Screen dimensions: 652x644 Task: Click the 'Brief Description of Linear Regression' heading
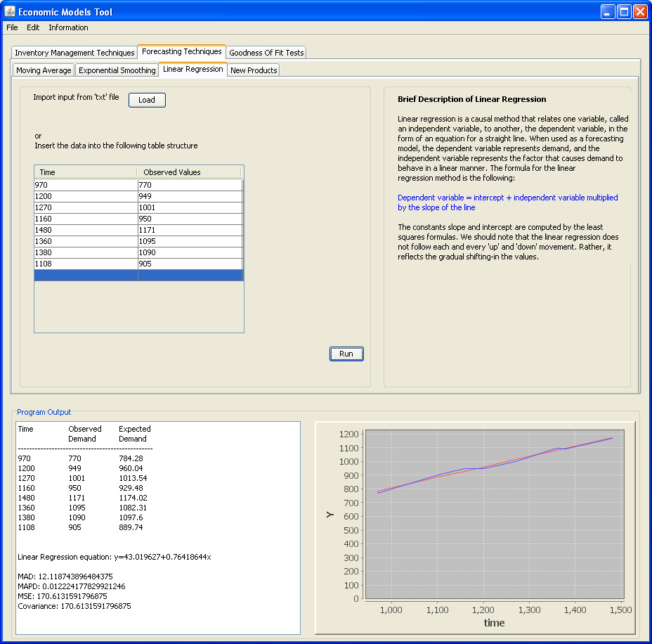pyautogui.click(x=472, y=99)
